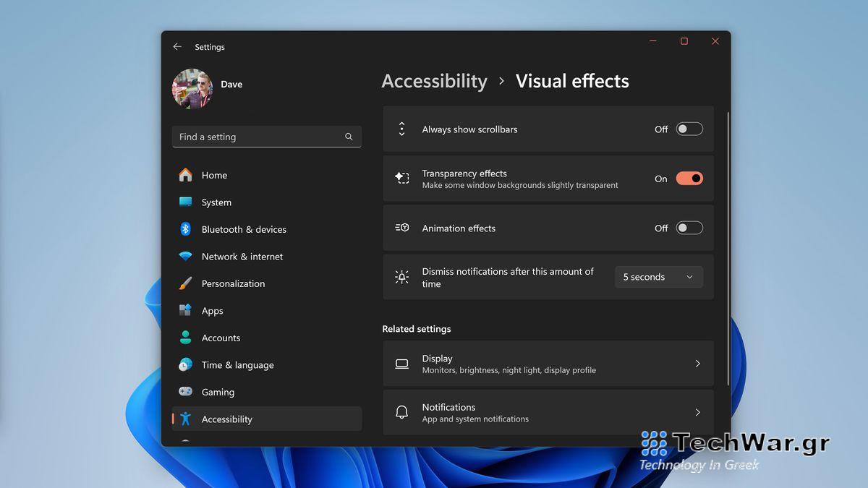Select the System monitor icon
Viewport: 868px width, 488px height.
(x=186, y=202)
